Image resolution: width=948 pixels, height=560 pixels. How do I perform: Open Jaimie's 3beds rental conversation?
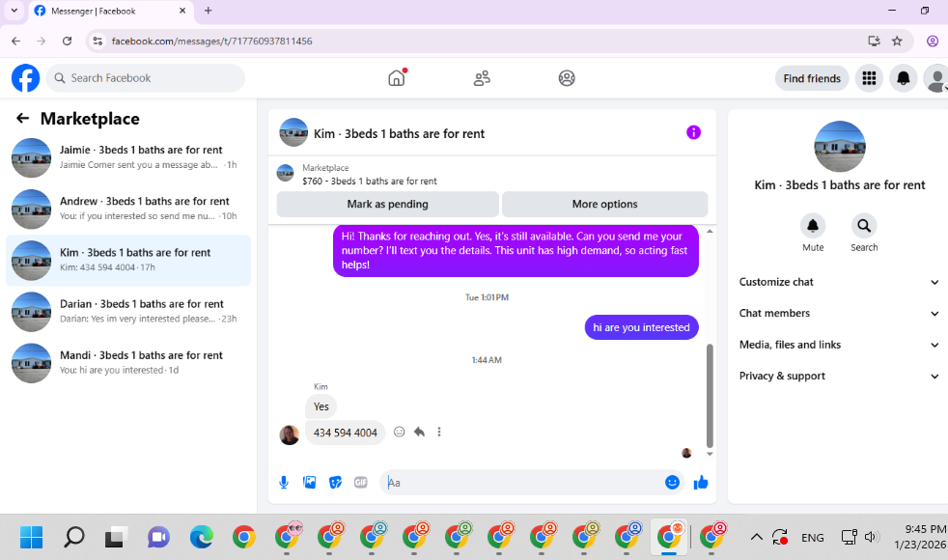[x=128, y=157]
